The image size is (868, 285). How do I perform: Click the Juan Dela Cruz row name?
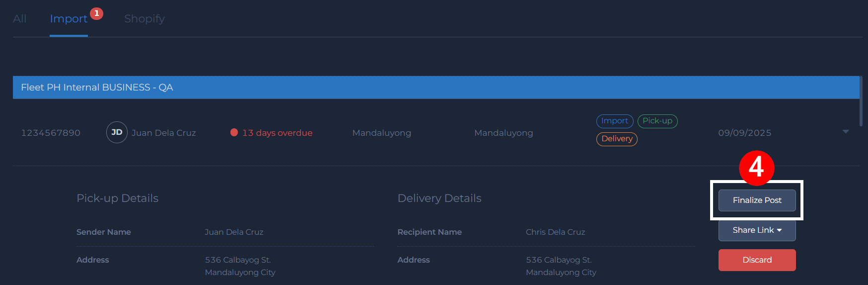coord(163,133)
